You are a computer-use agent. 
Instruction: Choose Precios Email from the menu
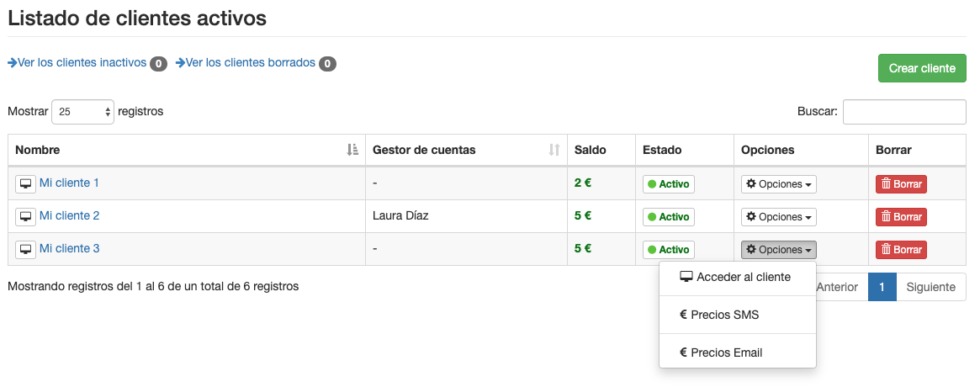tap(726, 353)
